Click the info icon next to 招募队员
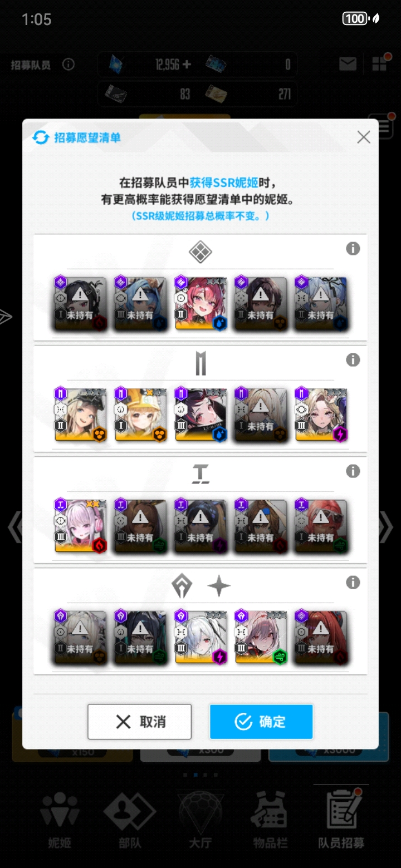Screen dimensions: 401x868 (69, 65)
